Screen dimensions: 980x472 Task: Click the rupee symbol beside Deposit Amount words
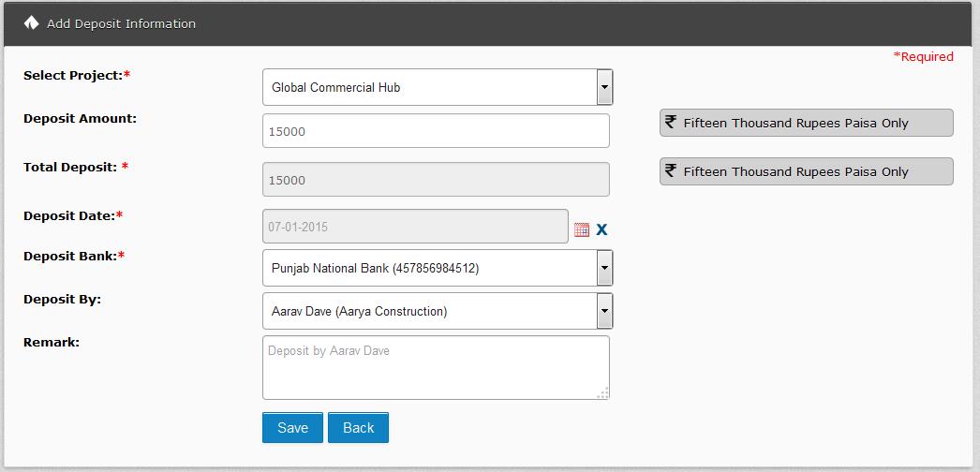671,122
